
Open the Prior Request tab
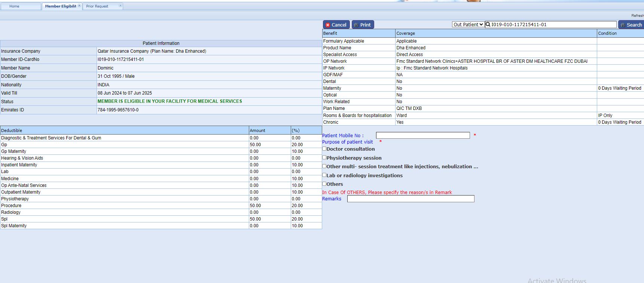pyautogui.click(x=97, y=6)
